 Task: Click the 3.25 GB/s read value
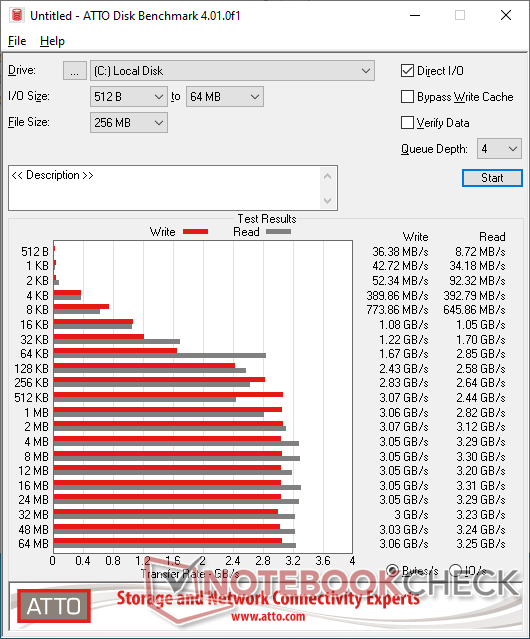(x=481, y=544)
